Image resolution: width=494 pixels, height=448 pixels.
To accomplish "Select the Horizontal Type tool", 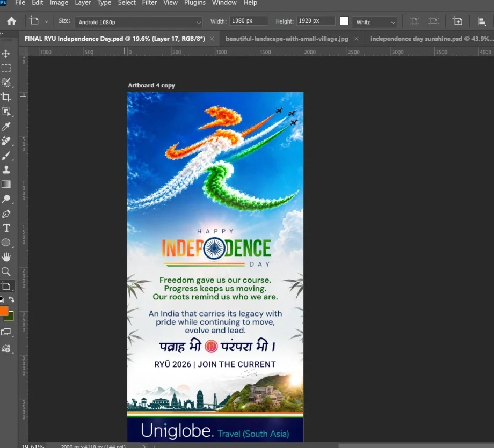I will pyautogui.click(x=6, y=228).
